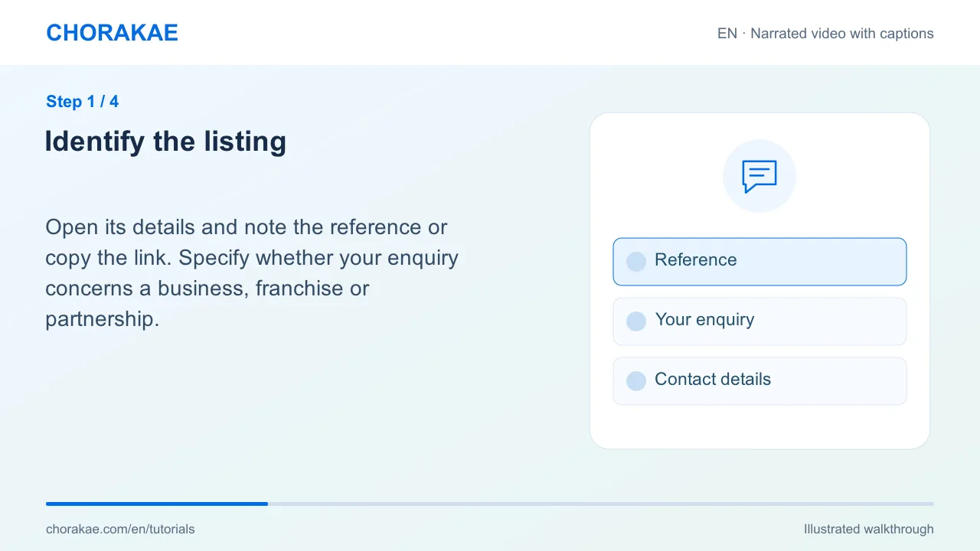Click the CHORAKAE logo
The height and width of the screenshot is (551, 980).
(112, 33)
